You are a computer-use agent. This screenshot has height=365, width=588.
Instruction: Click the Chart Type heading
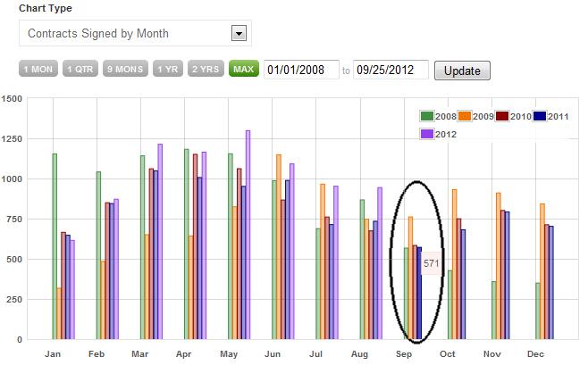[46, 8]
